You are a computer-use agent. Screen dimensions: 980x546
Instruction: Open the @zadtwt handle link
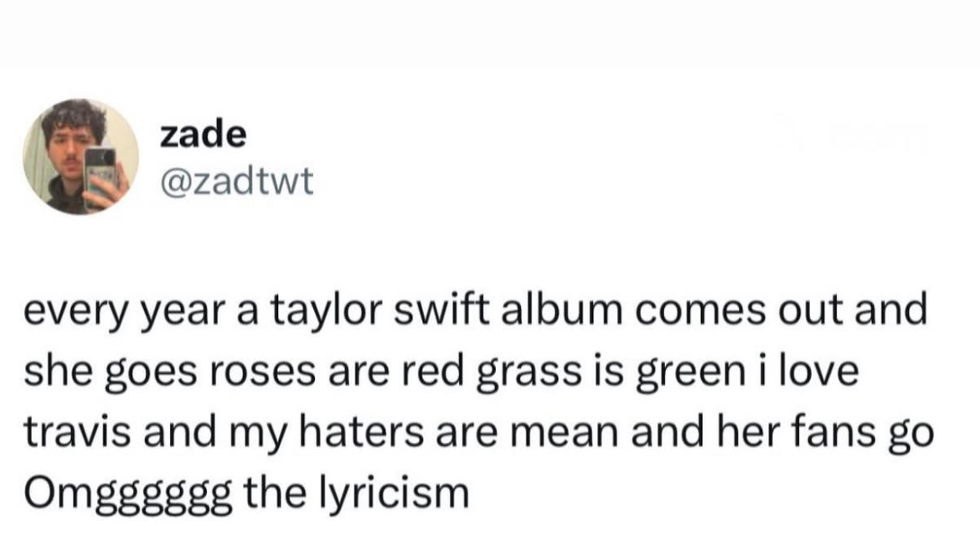(236, 181)
